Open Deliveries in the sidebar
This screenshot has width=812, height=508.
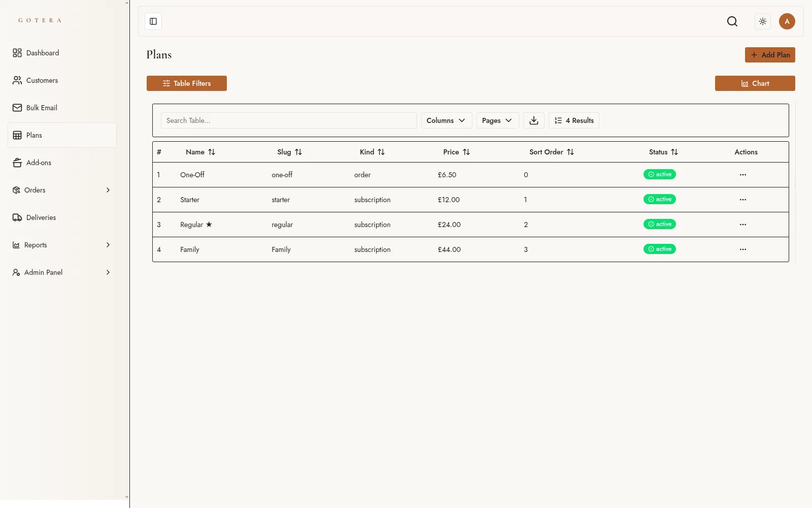(x=62, y=217)
